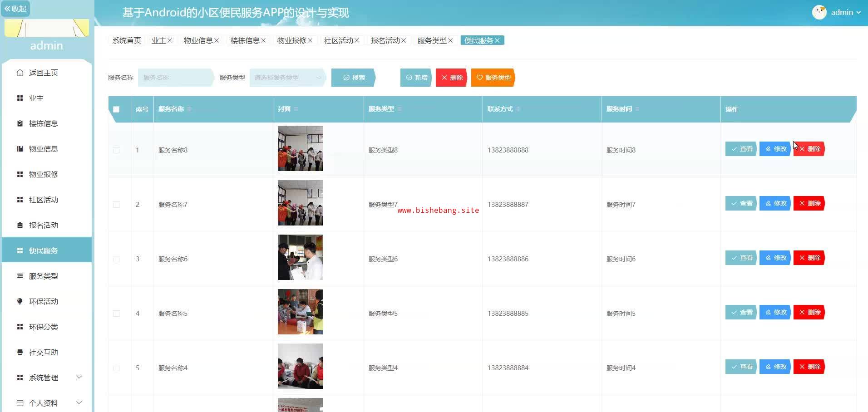Click the orange 服务类型 button
Screen dimensions: 868x412
493,78
